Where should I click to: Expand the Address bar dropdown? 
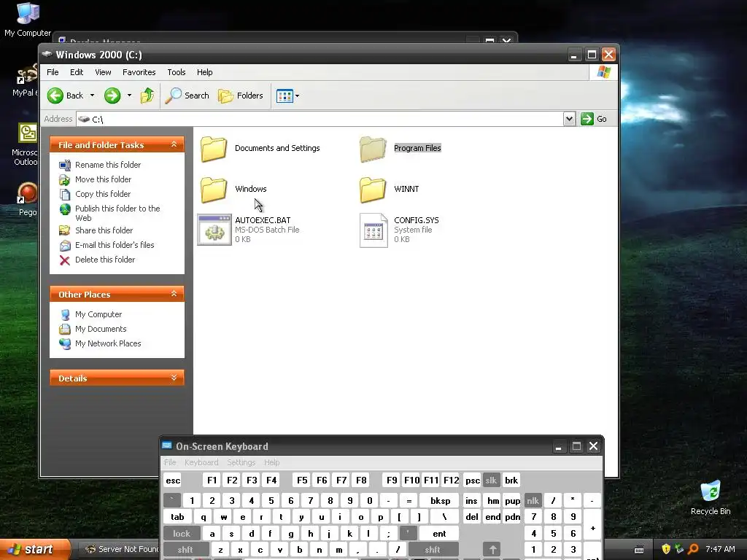pos(569,119)
